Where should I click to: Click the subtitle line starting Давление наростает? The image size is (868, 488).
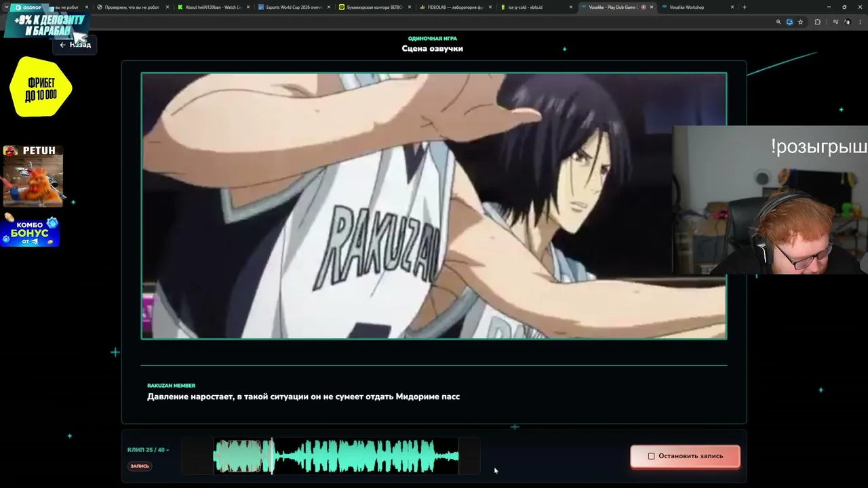click(x=303, y=396)
